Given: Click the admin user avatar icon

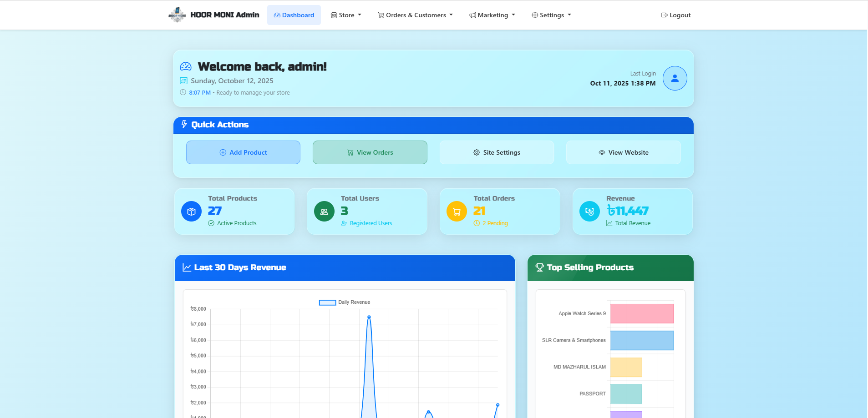Looking at the screenshot, I should 675,78.
